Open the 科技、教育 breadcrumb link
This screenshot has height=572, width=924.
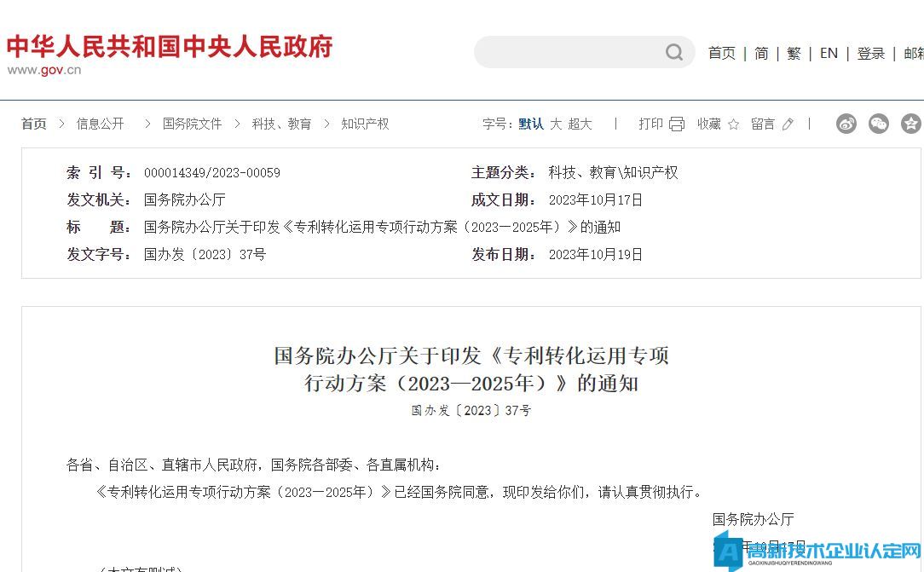[x=281, y=124]
